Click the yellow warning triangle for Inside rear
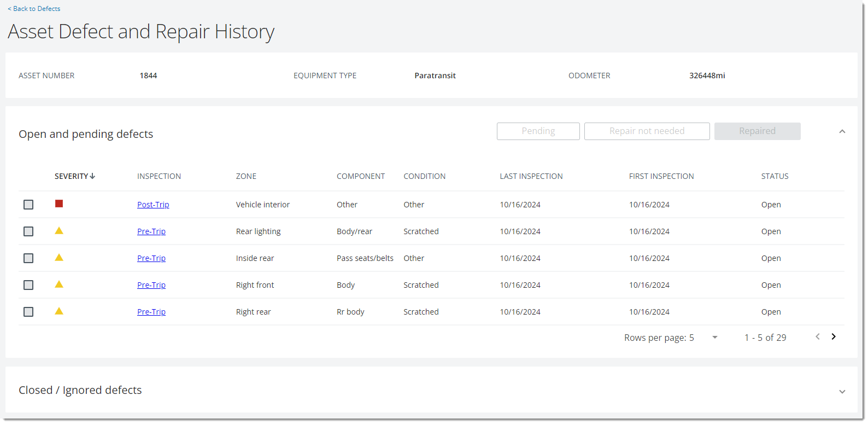This screenshot has width=868, height=424. click(x=59, y=257)
